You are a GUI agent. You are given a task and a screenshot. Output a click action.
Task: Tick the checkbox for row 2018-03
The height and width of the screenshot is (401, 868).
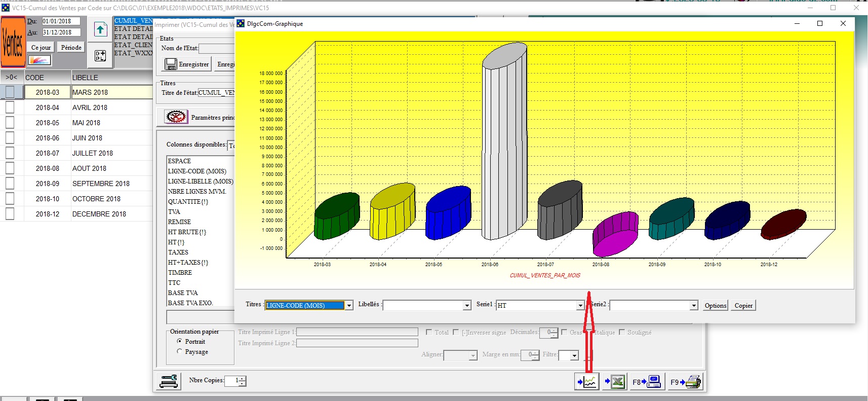tap(10, 92)
